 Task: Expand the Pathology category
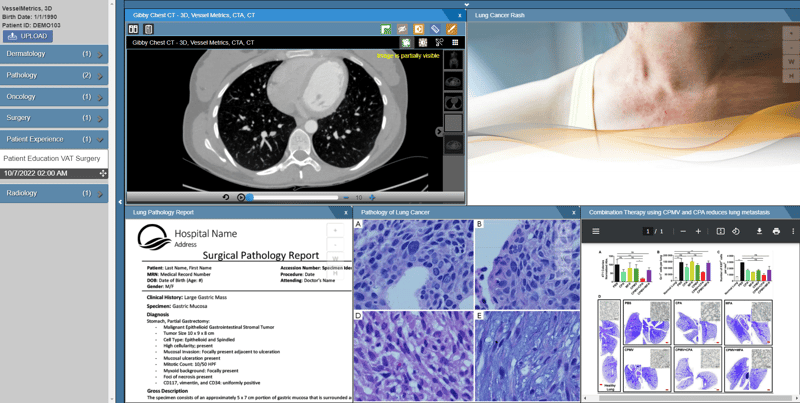coord(54,75)
